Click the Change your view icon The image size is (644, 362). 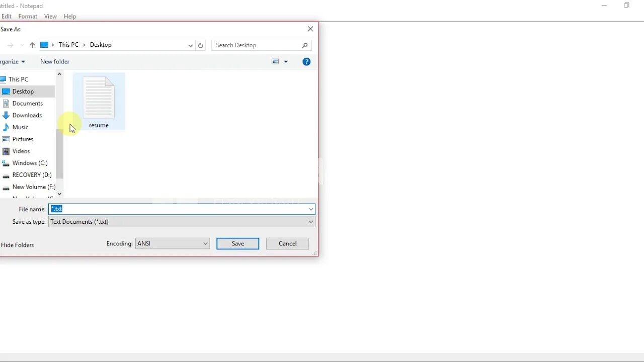[275, 62]
